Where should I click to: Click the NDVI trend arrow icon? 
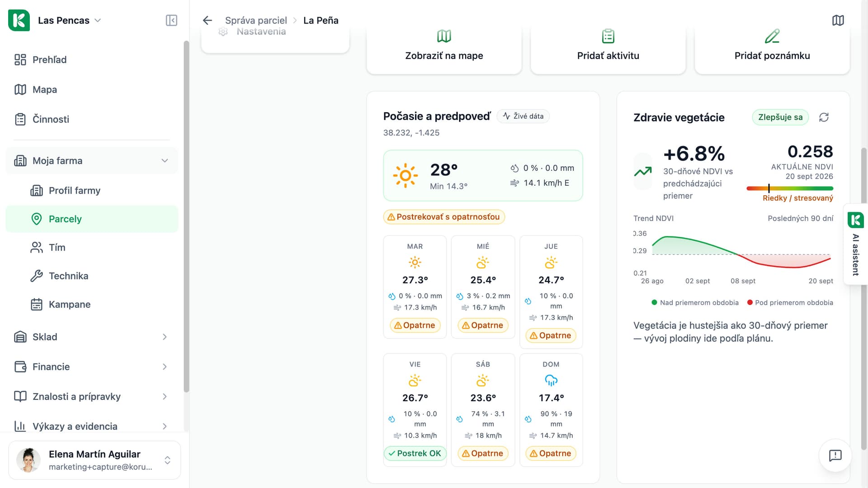(x=642, y=172)
